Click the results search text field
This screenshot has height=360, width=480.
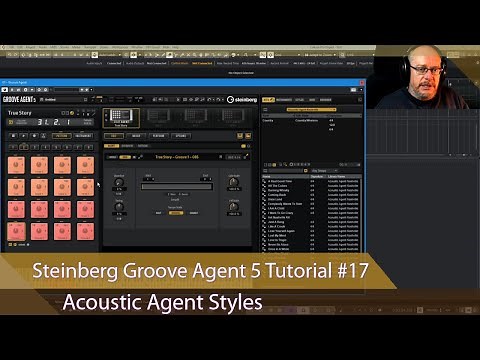click(286, 171)
